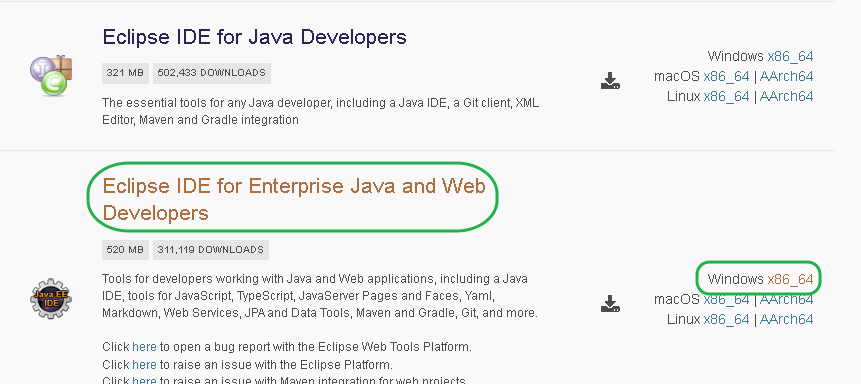The width and height of the screenshot is (861, 384).
Task: Download Enterprise Java Linux x86_64 build
Action: point(726,319)
